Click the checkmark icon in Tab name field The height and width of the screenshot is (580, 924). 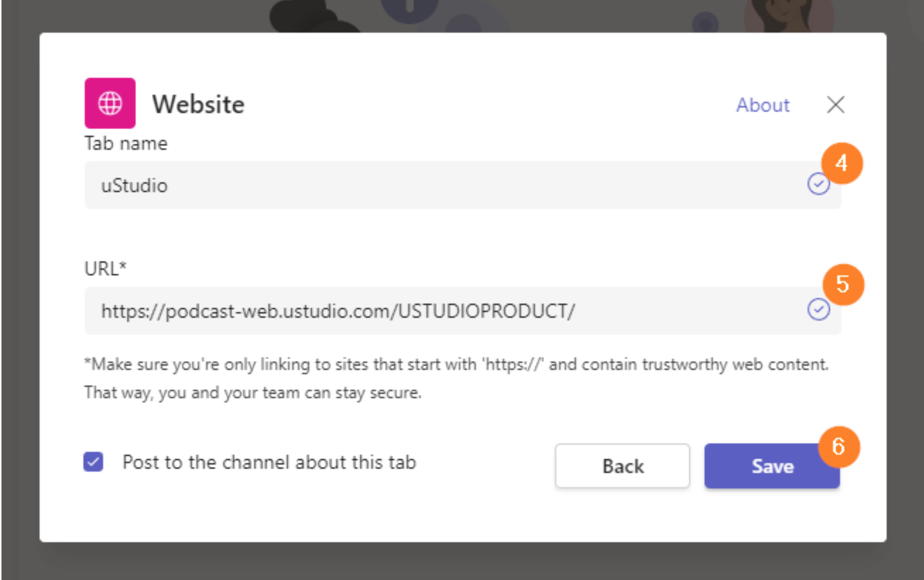click(818, 184)
